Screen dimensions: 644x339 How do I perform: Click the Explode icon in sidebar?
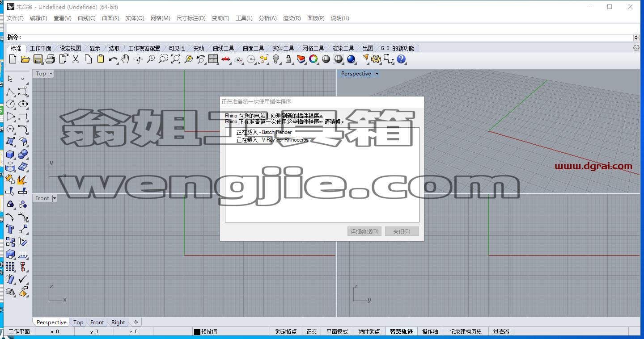coord(23,179)
